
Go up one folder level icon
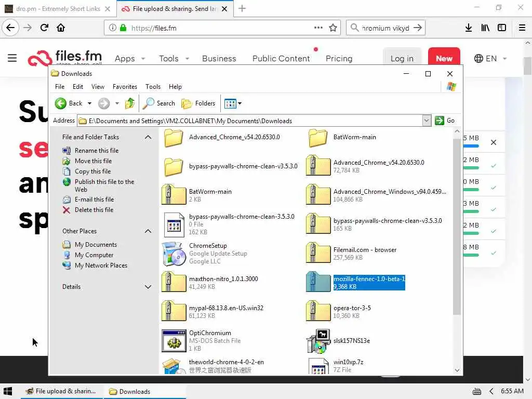click(x=129, y=103)
